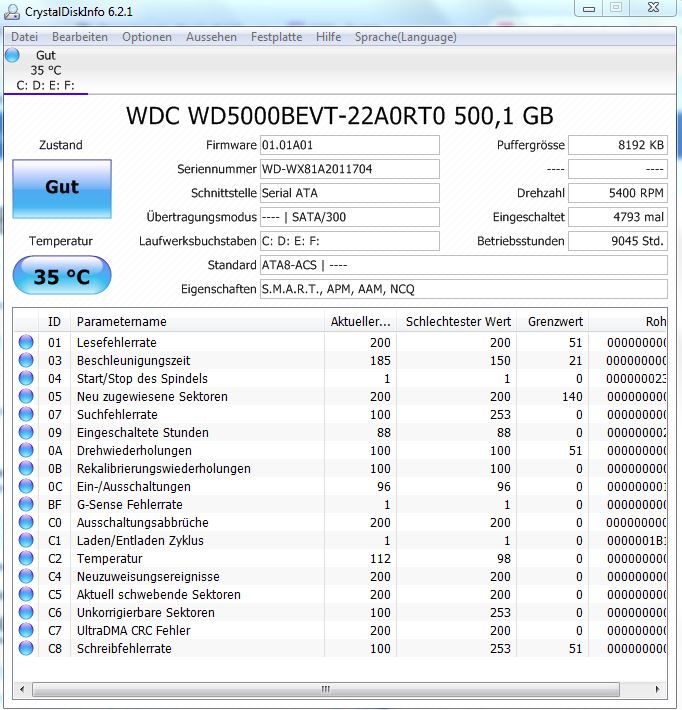Open the Bearbeiten menu
The image size is (682, 710).
click(80, 37)
